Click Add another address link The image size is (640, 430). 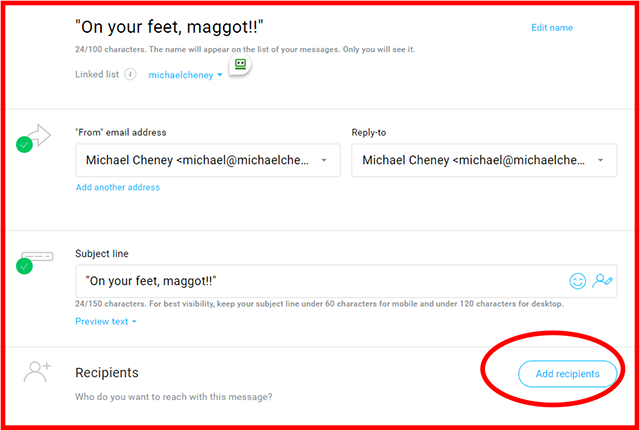[118, 187]
